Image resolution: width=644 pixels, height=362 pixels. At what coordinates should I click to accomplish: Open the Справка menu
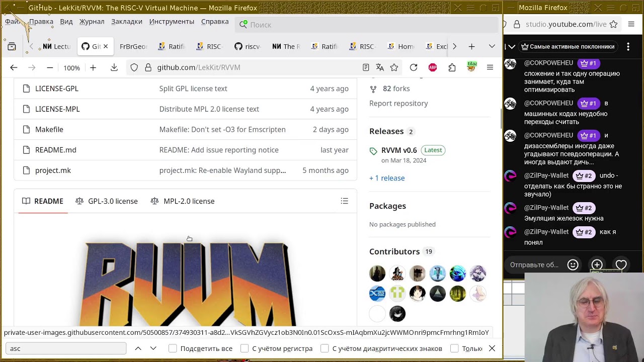pyautogui.click(x=215, y=22)
